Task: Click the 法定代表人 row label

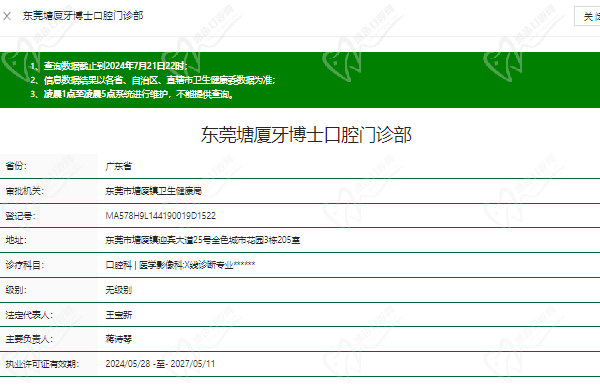Action: [29, 315]
